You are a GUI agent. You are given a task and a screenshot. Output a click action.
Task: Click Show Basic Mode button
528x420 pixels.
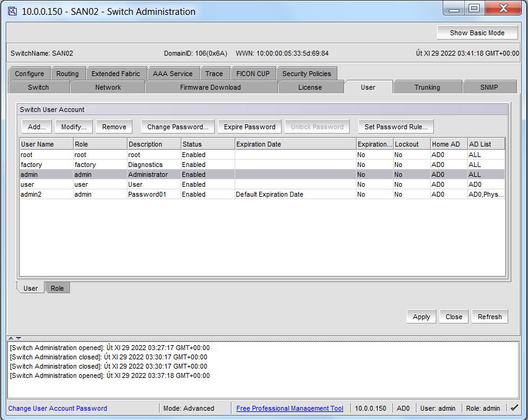pyautogui.click(x=477, y=33)
